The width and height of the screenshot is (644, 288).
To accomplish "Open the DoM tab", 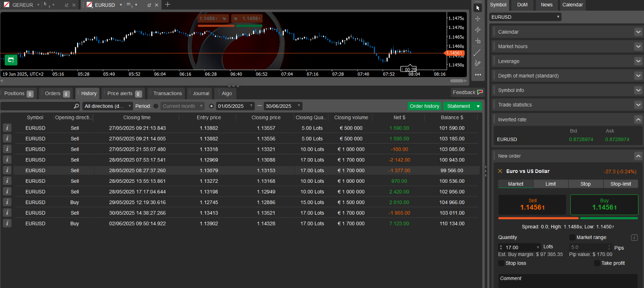I will [x=522, y=5].
